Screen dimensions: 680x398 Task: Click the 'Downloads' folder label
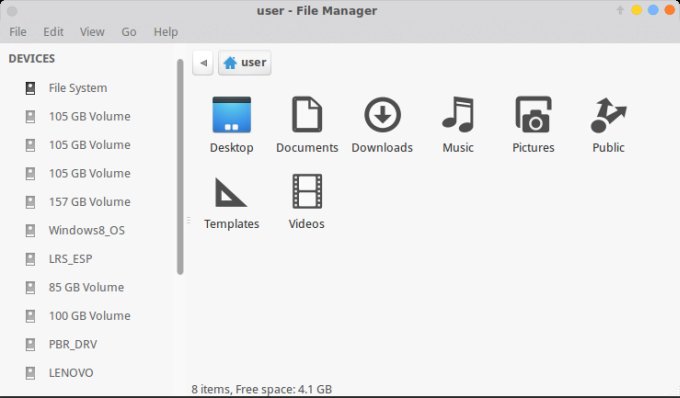pyautogui.click(x=382, y=147)
